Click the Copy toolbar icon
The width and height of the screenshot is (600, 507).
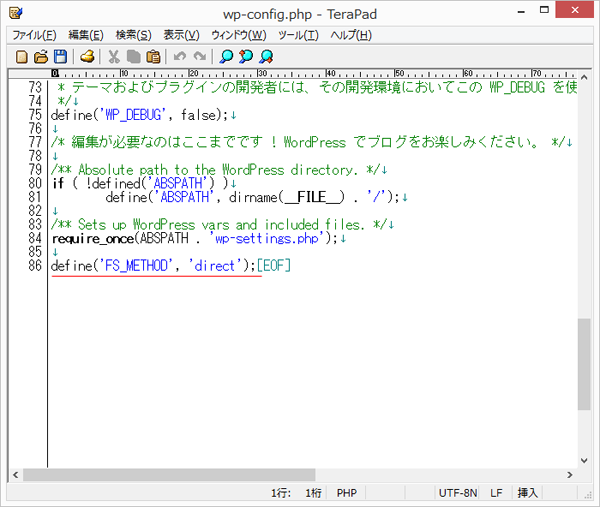pyautogui.click(x=133, y=57)
